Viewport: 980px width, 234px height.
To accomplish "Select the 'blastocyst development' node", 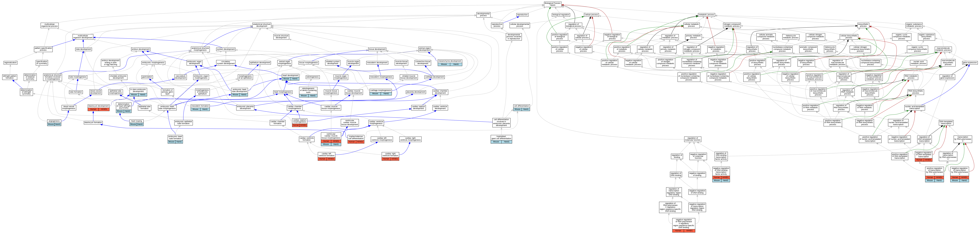I will (99, 106).
